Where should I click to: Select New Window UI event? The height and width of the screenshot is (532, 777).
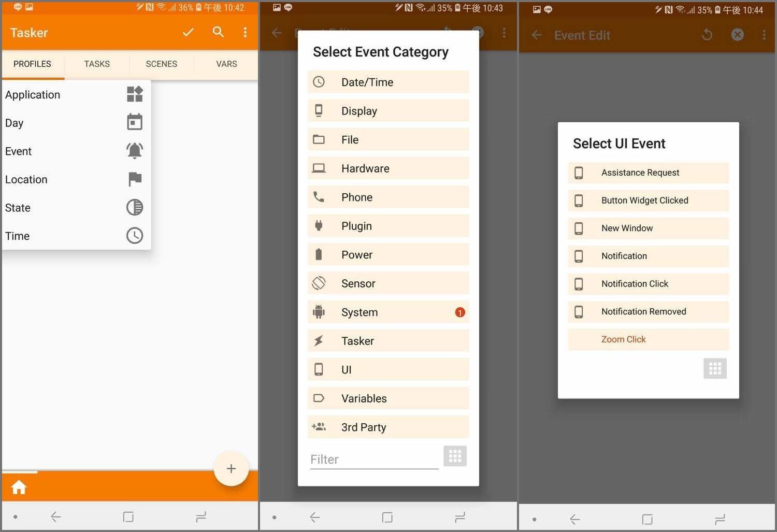pos(648,228)
